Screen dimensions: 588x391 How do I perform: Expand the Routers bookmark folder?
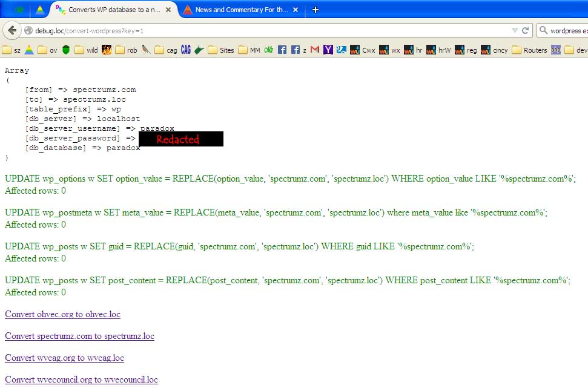tap(529, 50)
